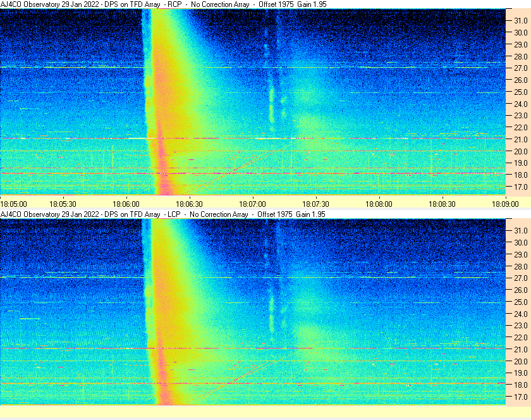Click the 18.0 frequency label, LCP plot
The width and height of the screenshot is (531, 420).
coord(521,385)
